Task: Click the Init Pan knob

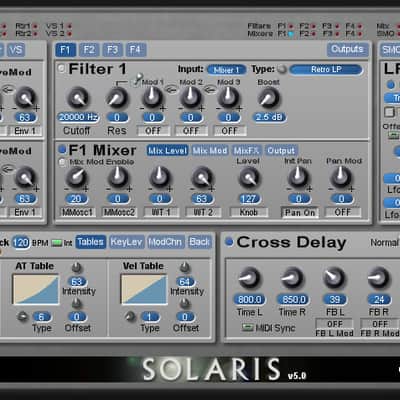Action: pyautogui.click(x=298, y=177)
